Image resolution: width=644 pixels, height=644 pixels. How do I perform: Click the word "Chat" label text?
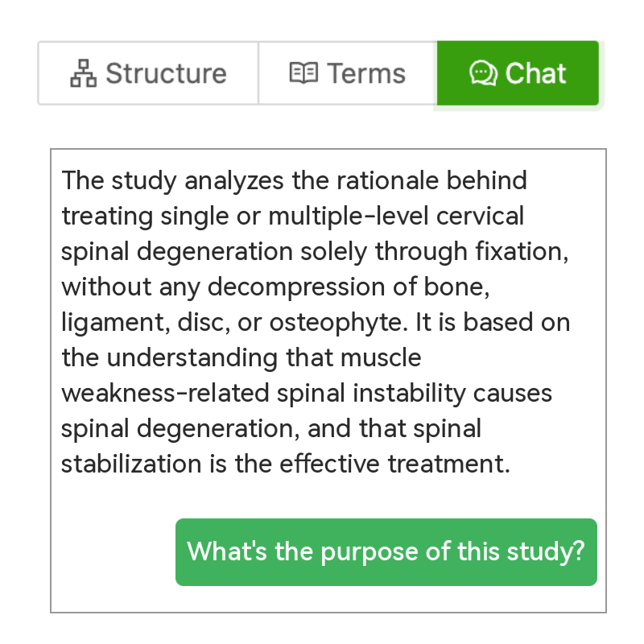[536, 73]
